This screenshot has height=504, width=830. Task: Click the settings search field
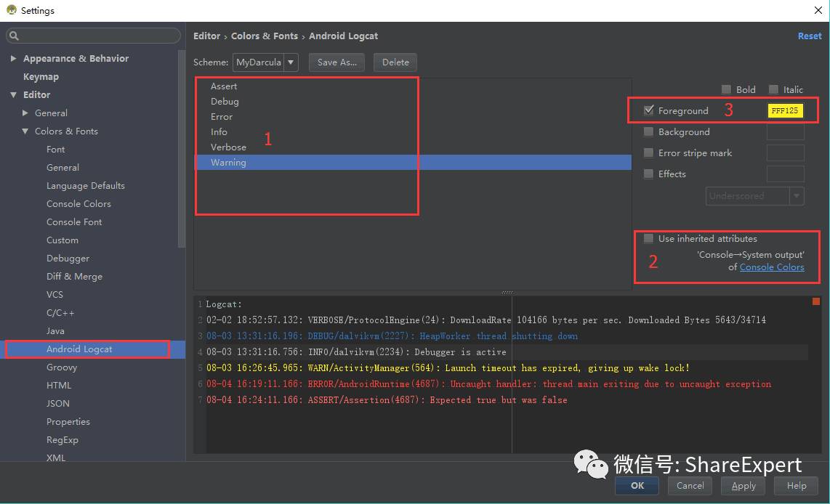click(x=94, y=36)
